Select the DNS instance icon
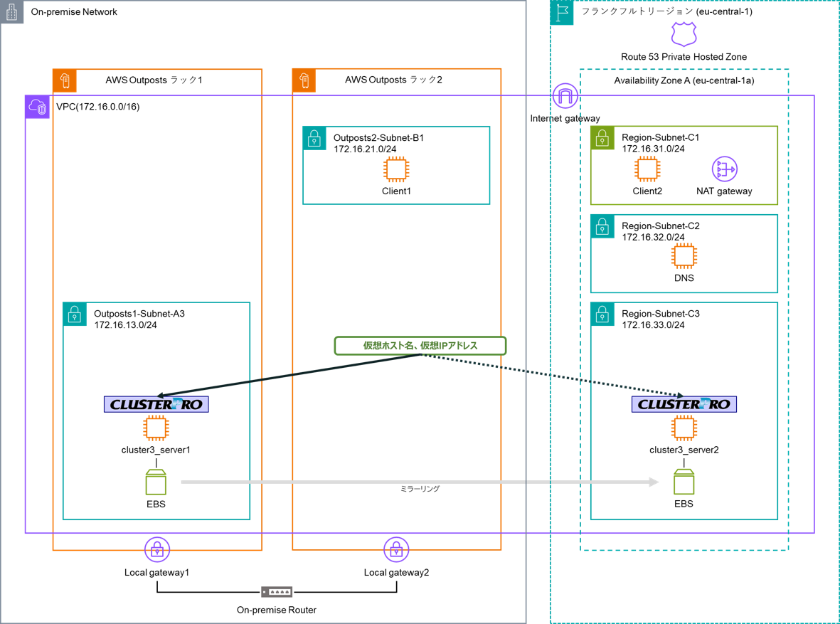The image size is (840, 624). [684, 256]
